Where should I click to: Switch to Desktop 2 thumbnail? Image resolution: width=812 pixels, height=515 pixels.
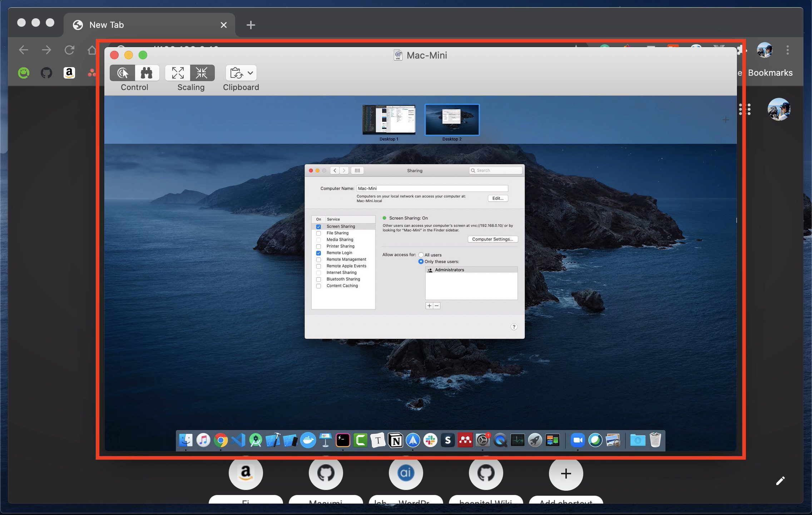click(452, 120)
